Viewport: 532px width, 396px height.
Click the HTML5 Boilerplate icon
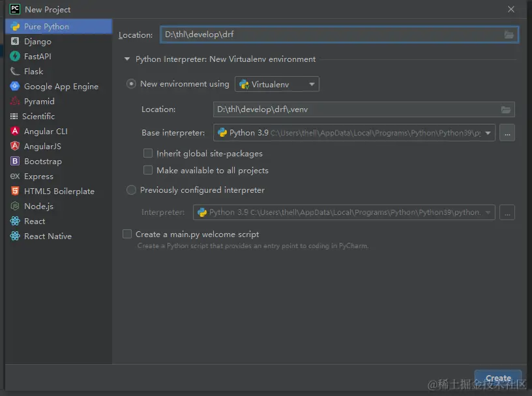(14, 191)
